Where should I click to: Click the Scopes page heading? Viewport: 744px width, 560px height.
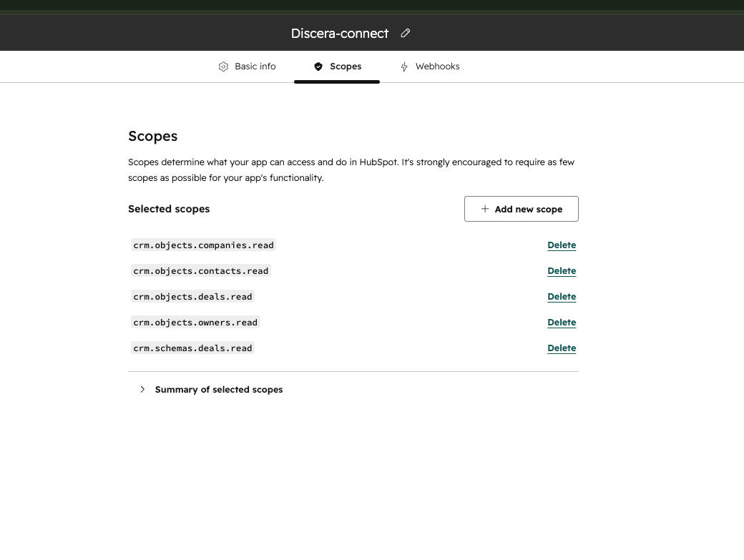point(153,136)
